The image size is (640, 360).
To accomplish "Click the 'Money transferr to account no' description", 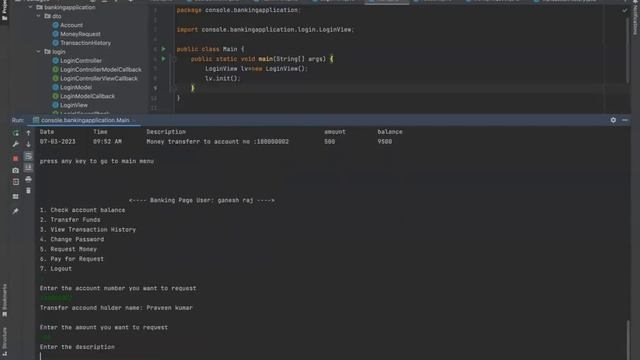I will pos(218,142).
